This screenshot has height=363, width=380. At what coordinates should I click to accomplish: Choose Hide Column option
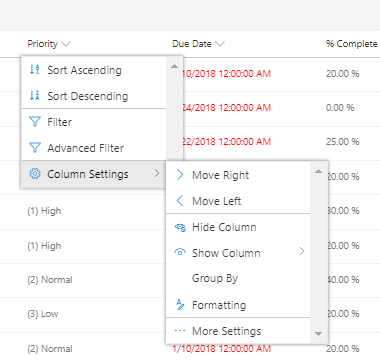coord(238,227)
